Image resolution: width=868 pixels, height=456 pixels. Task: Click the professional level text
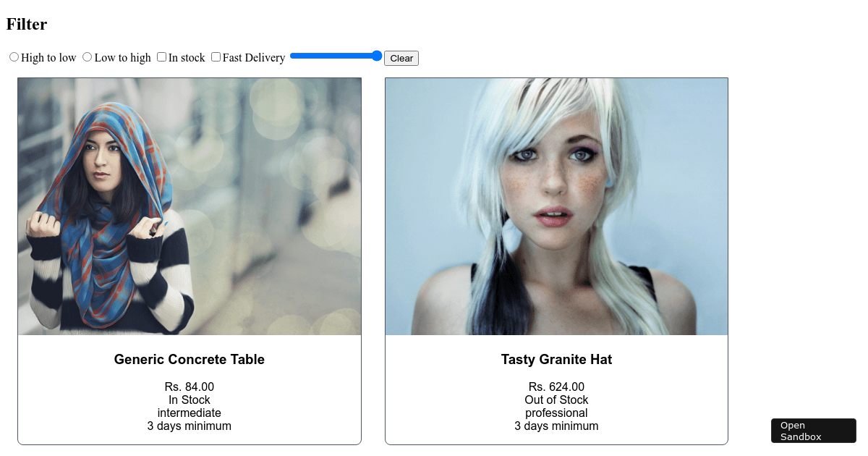click(x=556, y=413)
